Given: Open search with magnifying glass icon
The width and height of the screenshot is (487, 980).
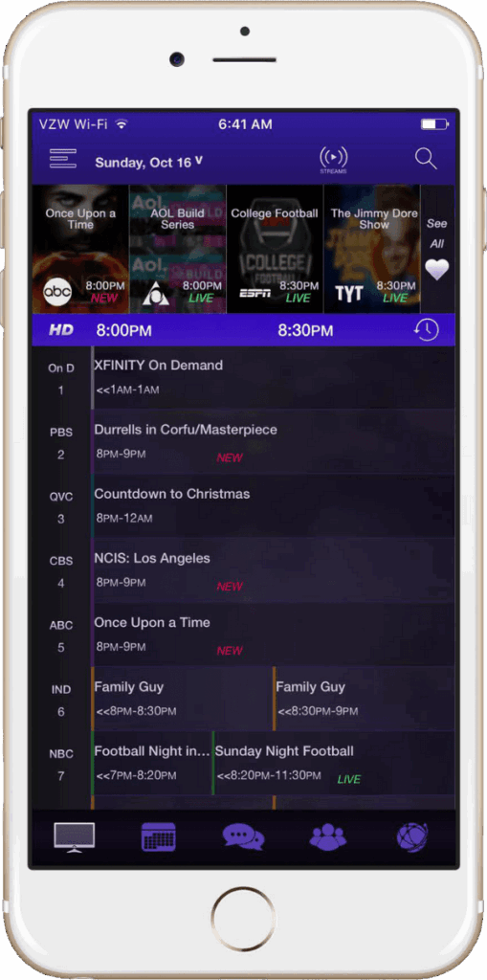Looking at the screenshot, I should tap(426, 159).
